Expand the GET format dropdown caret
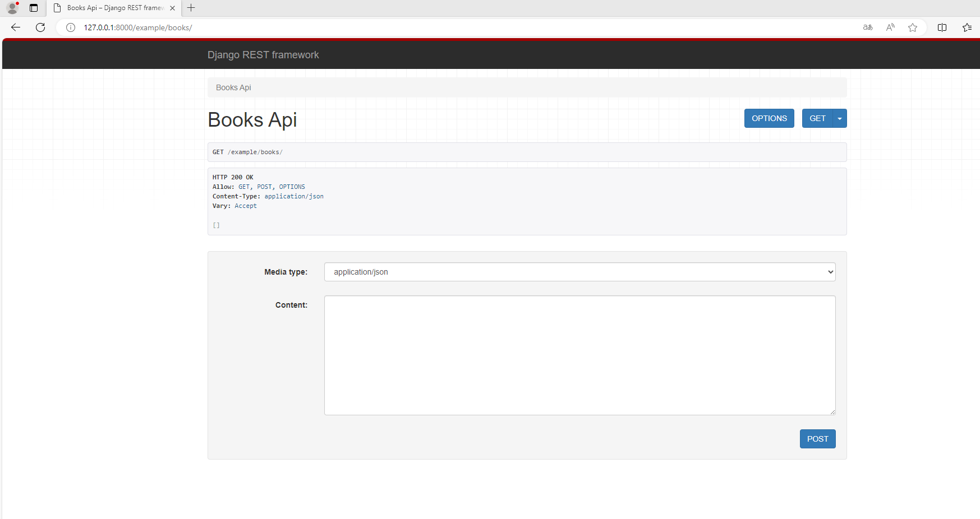The width and height of the screenshot is (980, 519). coord(840,118)
